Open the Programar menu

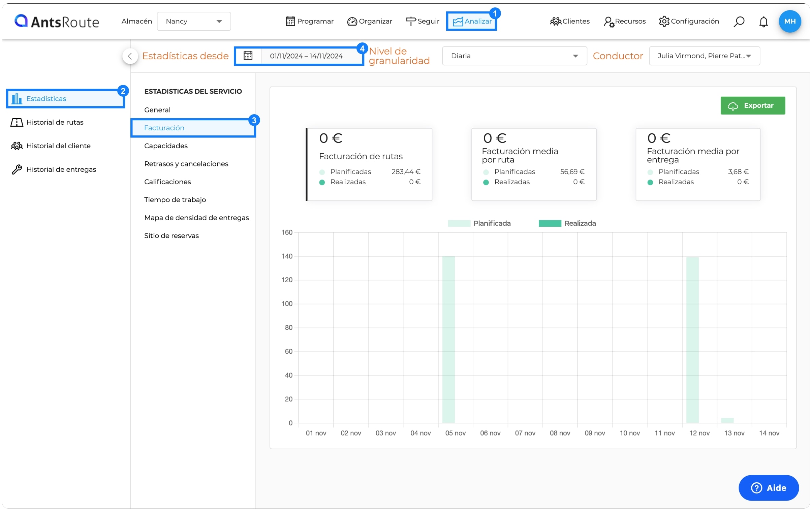click(x=309, y=21)
